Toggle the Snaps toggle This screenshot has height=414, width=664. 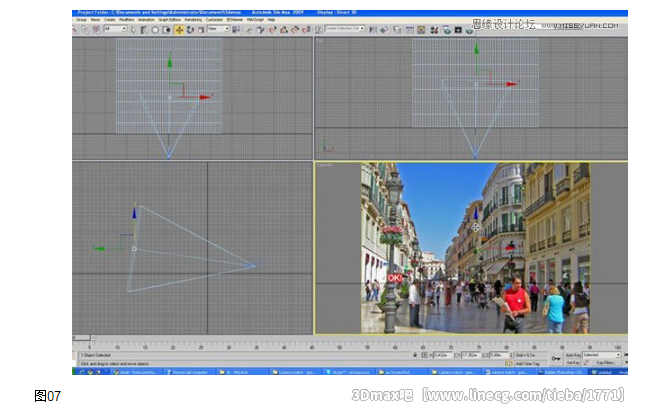[x=273, y=30]
